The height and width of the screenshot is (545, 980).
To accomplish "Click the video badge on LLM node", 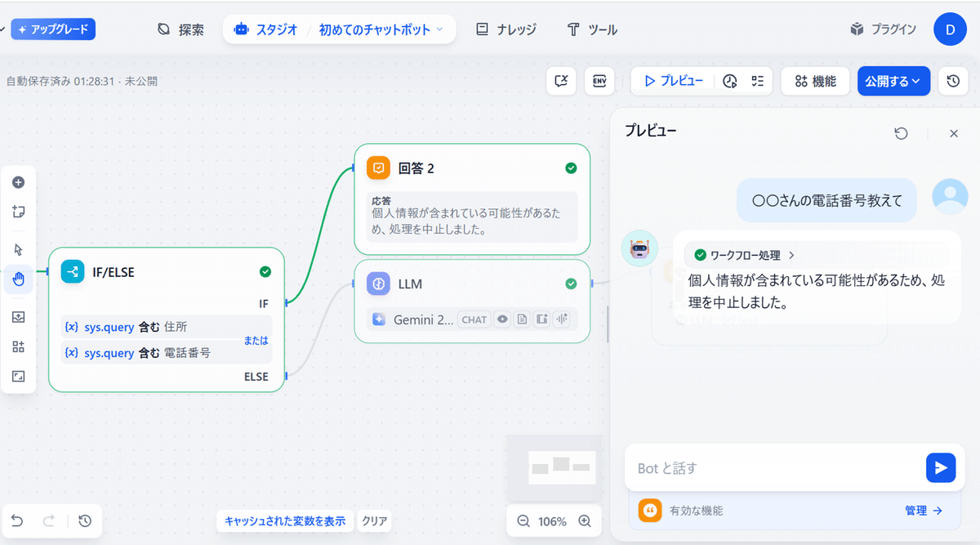I will pos(541,319).
